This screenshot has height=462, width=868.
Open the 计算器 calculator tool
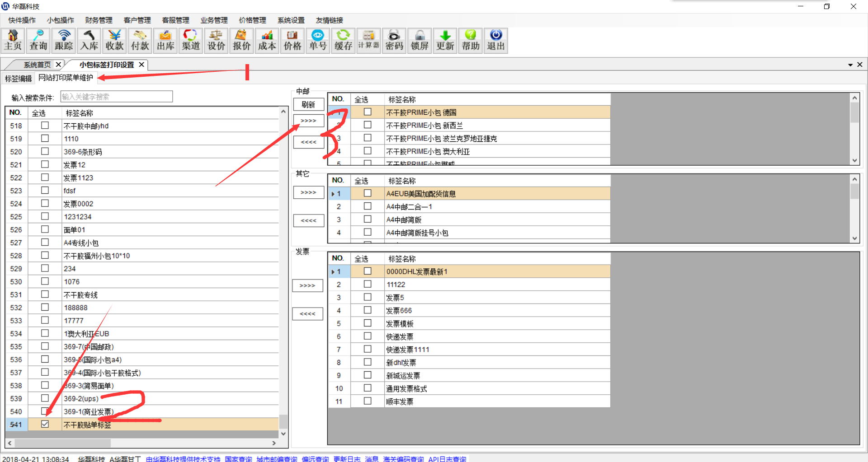pyautogui.click(x=368, y=41)
